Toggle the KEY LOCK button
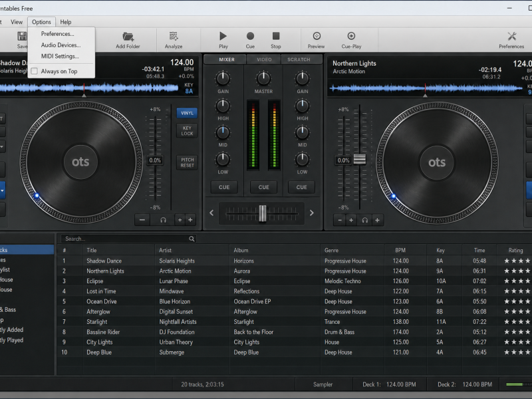Viewport: 532px width, 399px height. [x=187, y=130]
